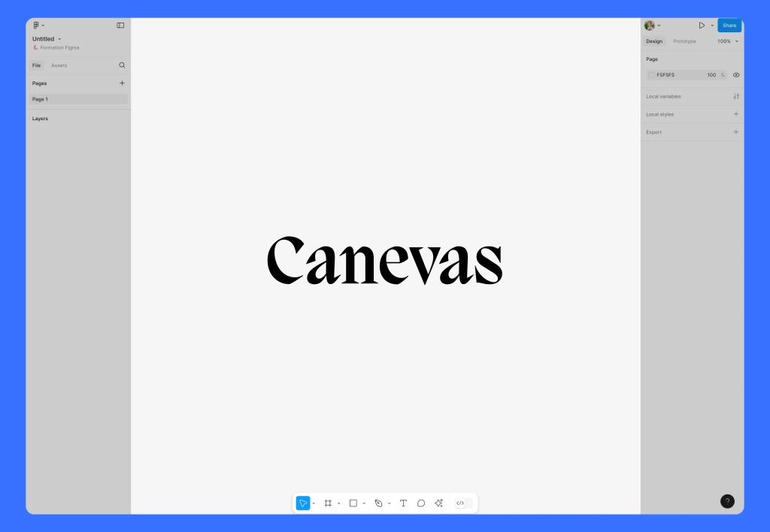Select the Pen tool
The width and height of the screenshot is (770, 532).
pos(378,503)
